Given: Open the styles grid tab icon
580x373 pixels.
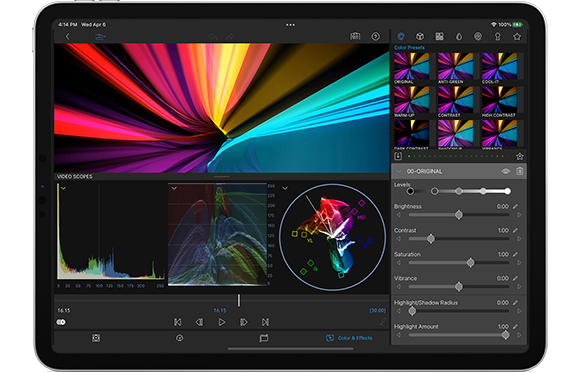Looking at the screenshot, I should [439, 36].
